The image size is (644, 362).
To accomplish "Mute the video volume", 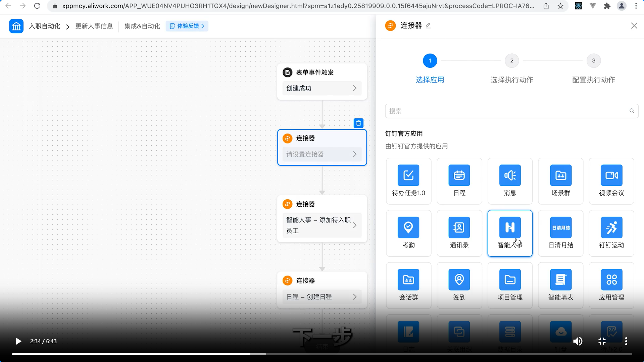I will coord(578,341).
